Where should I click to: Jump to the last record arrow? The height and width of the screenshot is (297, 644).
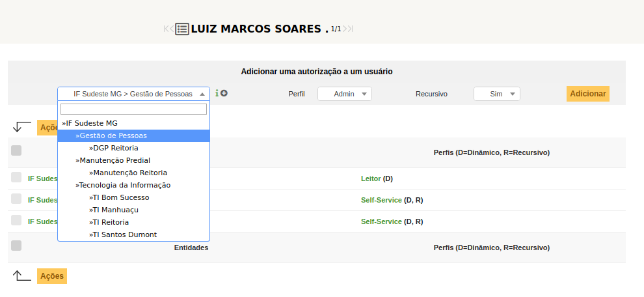351,29
